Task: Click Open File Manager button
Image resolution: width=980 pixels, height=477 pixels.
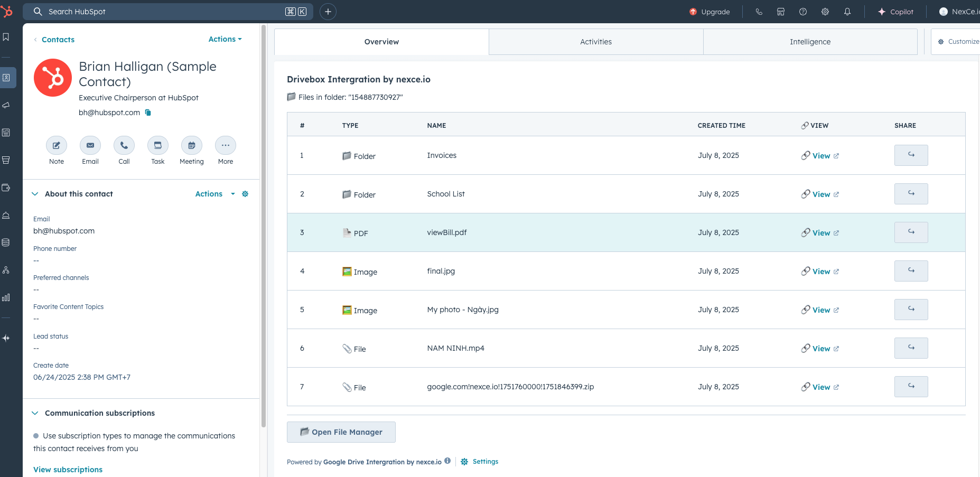Action: pyautogui.click(x=341, y=432)
